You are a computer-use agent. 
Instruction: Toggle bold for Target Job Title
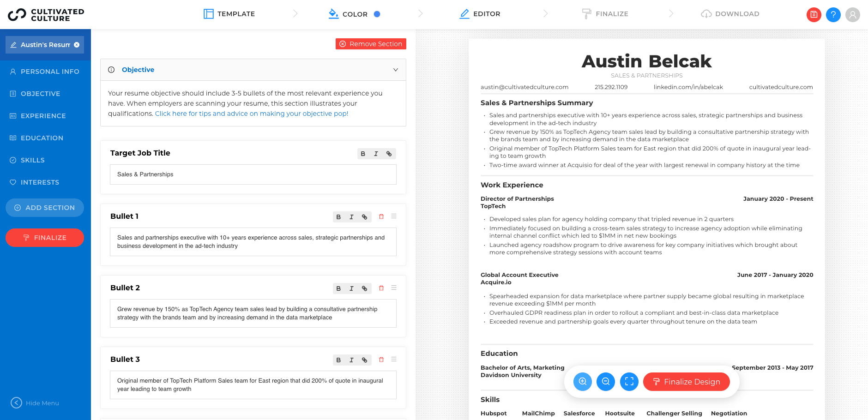[363, 154]
